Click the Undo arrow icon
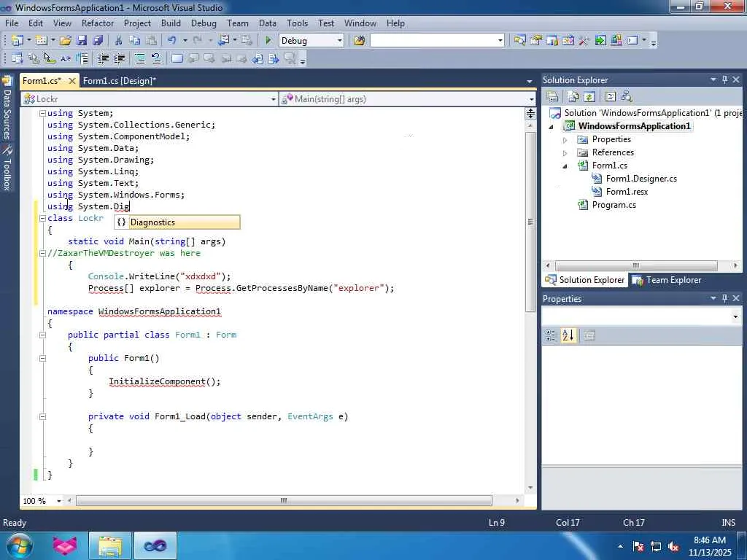747x560 pixels. click(172, 41)
